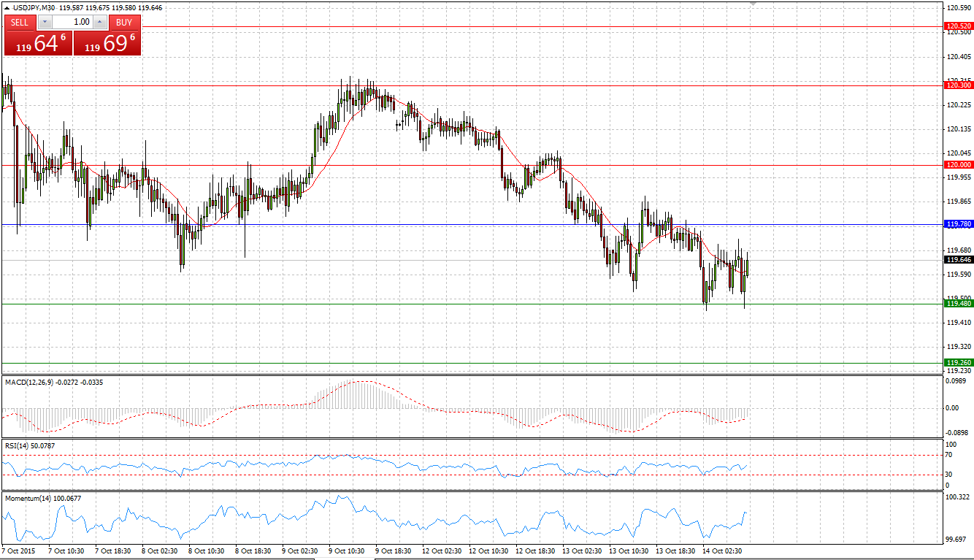The height and width of the screenshot is (560, 974).
Task: Select the red 120.300 price level label
Action: (958, 85)
